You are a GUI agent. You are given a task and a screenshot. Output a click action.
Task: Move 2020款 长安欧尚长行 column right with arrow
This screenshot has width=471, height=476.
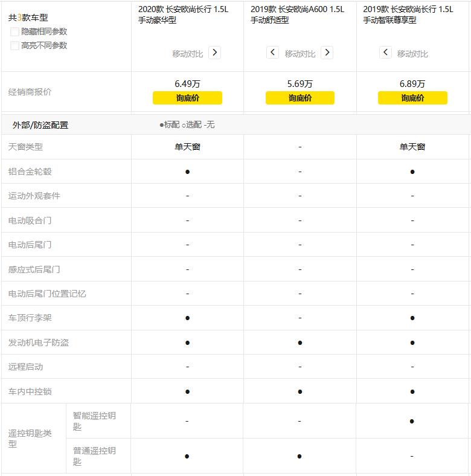pos(214,53)
